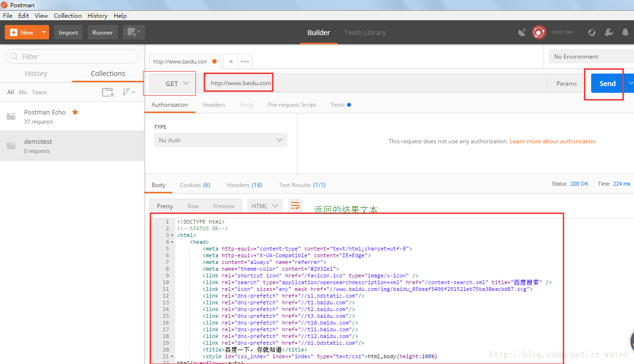Open the Pre-request Script tab

(292, 104)
